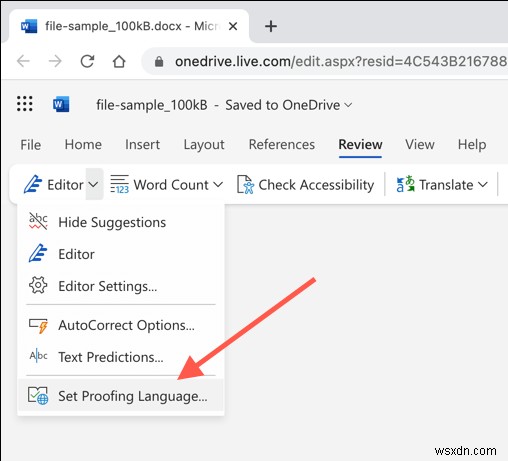Click the Hide Suggestions abc icon
Viewport: 508px width, 461px height.
(x=38, y=221)
